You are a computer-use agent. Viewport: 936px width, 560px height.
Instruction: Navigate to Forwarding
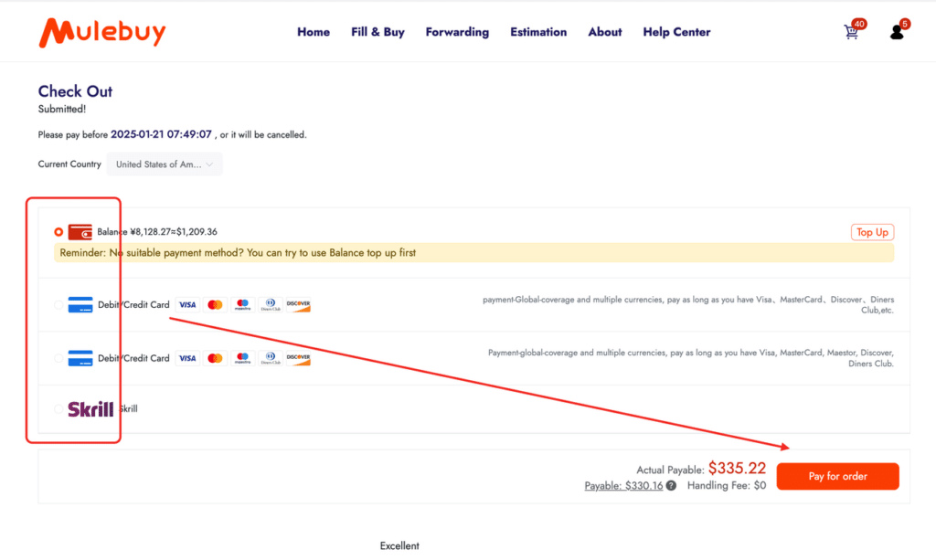coord(457,32)
